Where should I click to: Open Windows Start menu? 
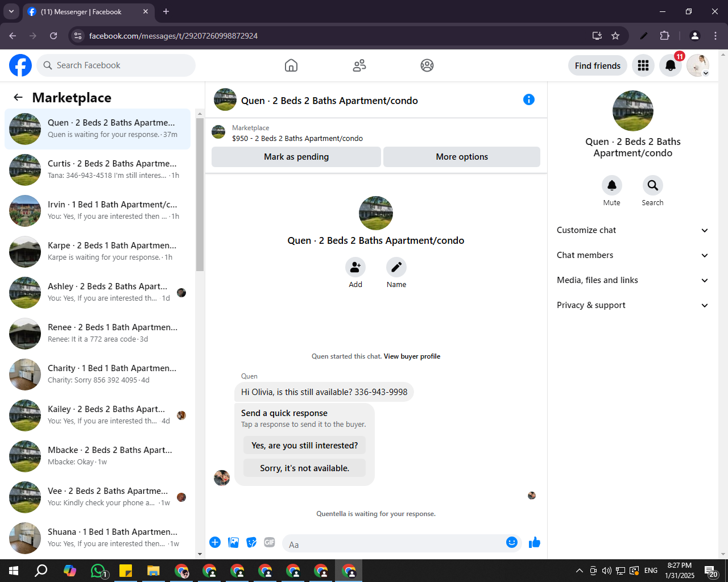point(14,571)
